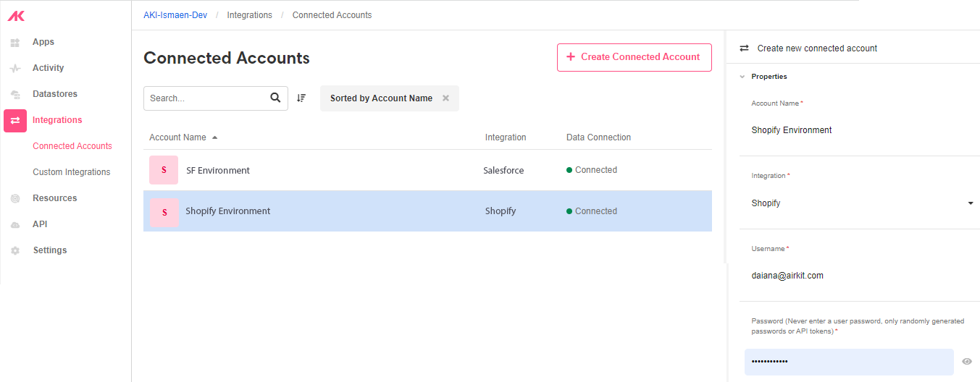Click the Connected Accounts page heading
This screenshot has height=382, width=980.
coord(227,58)
